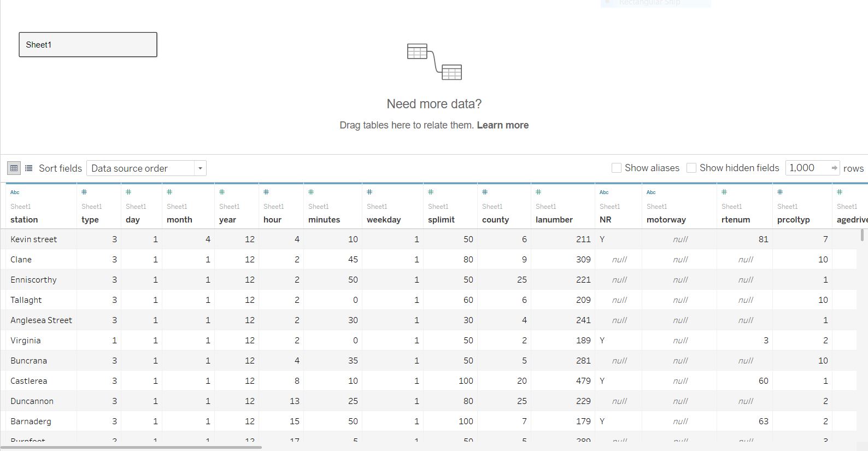This screenshot has height=451, width=868.
Task: Switch to metadata list view icon
Action: [29, 168]
